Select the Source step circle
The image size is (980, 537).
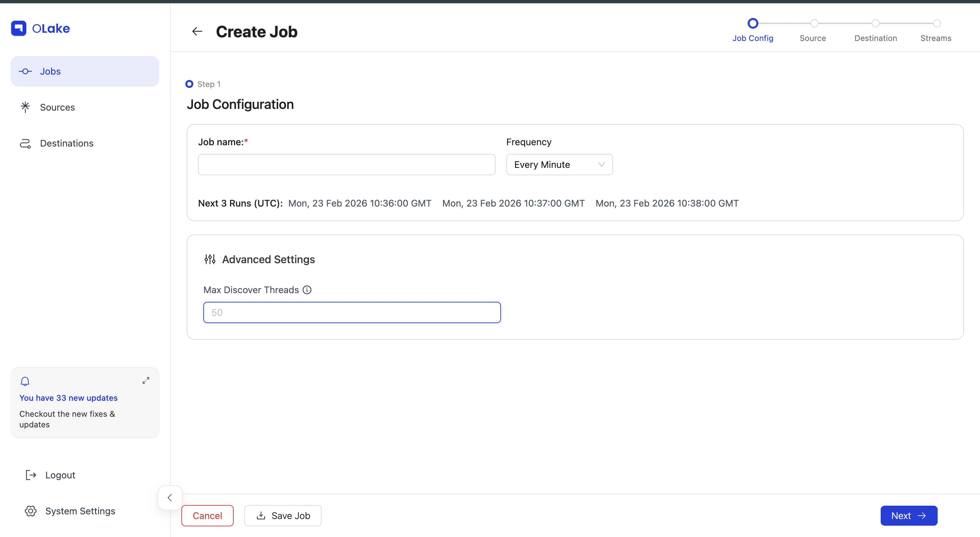coord(814,24)
